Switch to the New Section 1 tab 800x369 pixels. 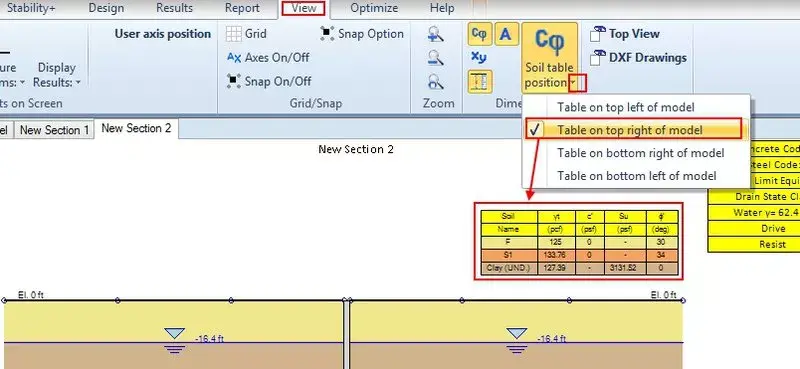click(54, 130)
